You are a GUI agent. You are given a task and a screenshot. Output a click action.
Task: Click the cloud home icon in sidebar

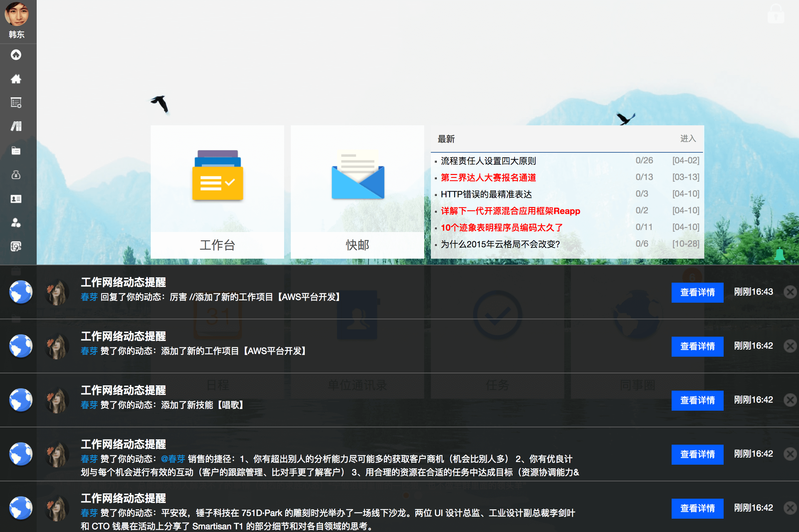[16, 55]
